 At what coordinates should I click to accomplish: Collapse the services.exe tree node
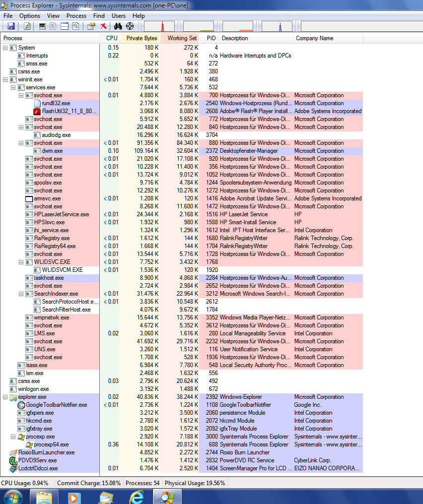[x=13, y=87]
